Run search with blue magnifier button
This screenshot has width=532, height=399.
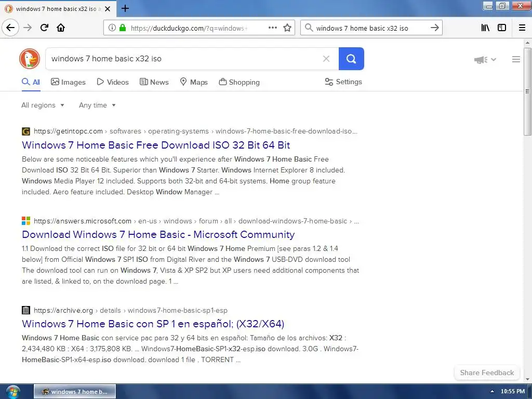[351, 59]
